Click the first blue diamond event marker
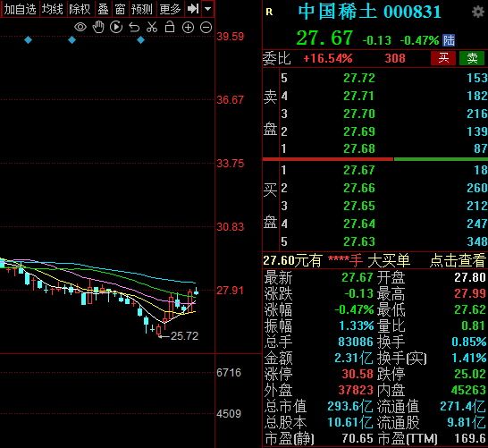The height and width of the screenshot is (448, 488). coord(29,40)
